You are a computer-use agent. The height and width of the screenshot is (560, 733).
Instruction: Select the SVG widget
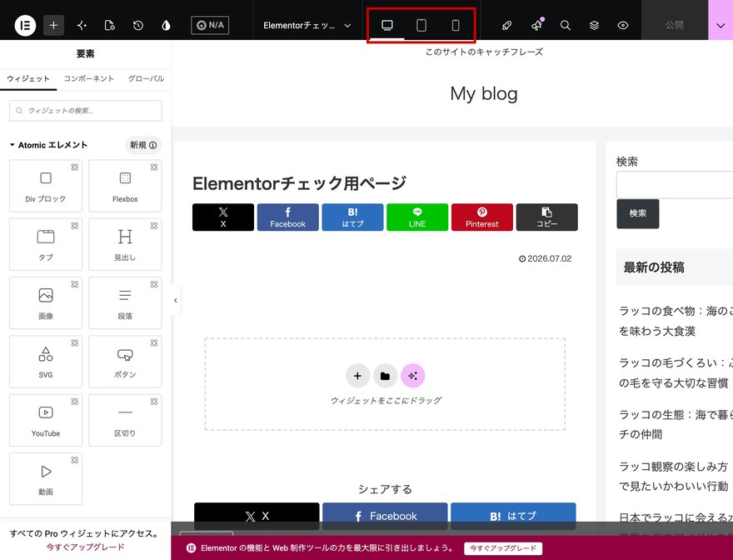[x=45, y=362]
